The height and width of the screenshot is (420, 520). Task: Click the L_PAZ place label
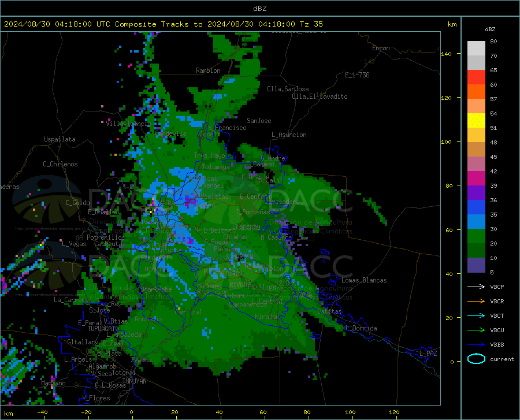click(x=428, y=354)
